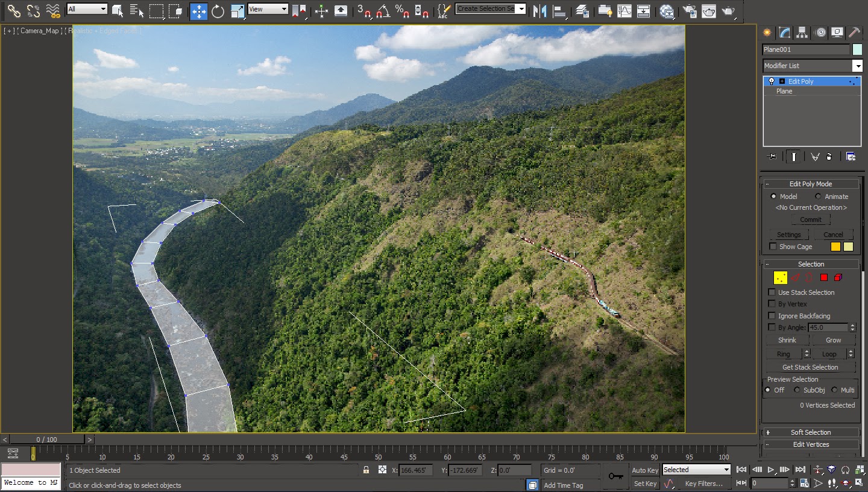868x492 pixels.
Task: Toggle the Spinner Snap button
Action: coord(422,10)
